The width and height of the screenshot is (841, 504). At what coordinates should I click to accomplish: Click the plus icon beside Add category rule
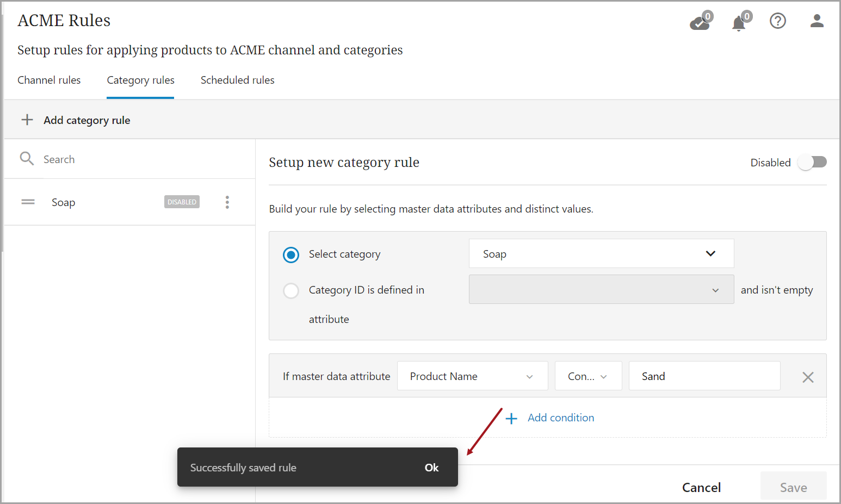click(x=27, y=120)
